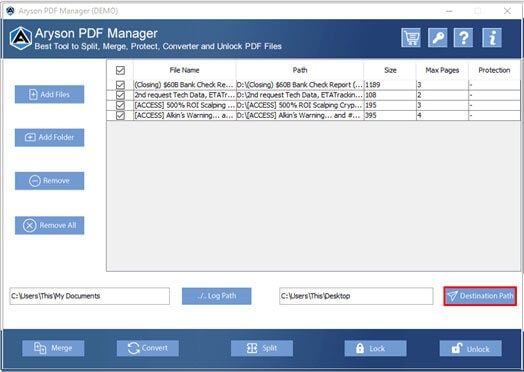Minimize the Aryson PDF Manager window
The height and width of the screenshot is (372, 524).
click(449, 11)
